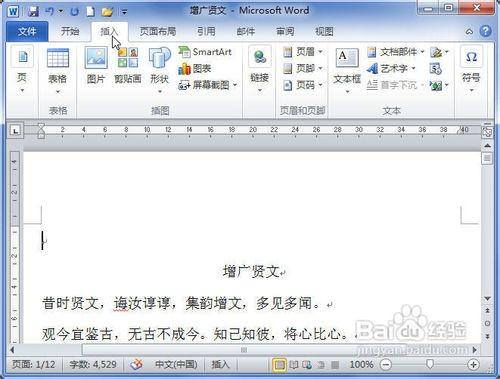Viewport: 500px width, 379px height.
Task: Click the New document icon in quick access toolbar
Action: [x=90, y=12]
